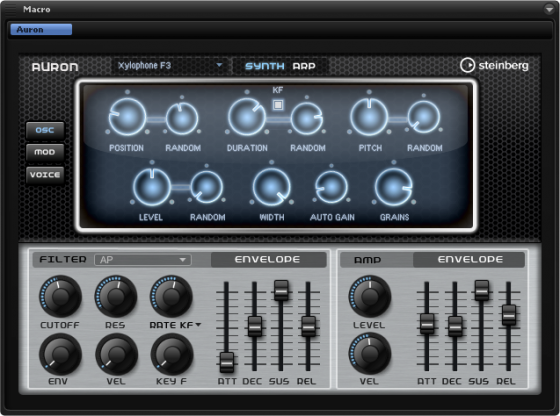Show the MOD section

[x=45, y=152]
